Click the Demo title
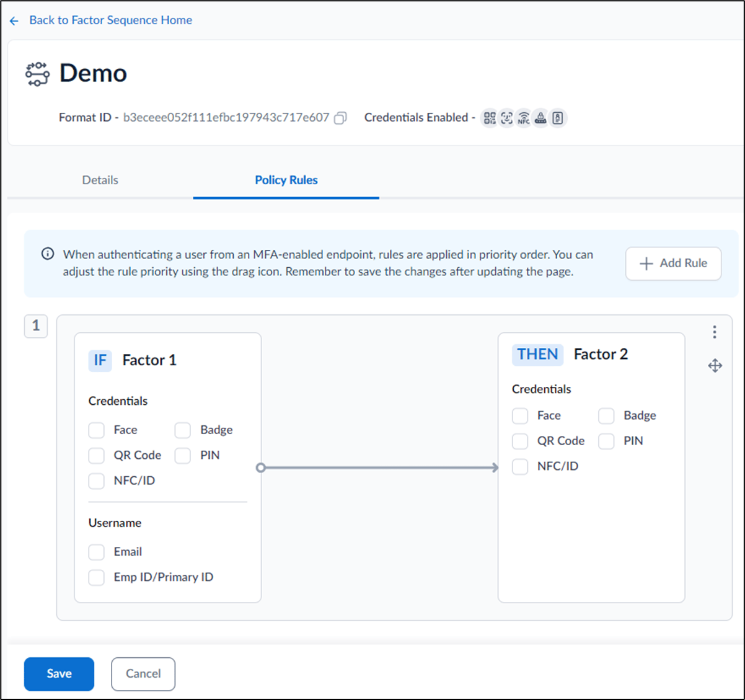Screen dimensions: 745x700 [93, 73]
